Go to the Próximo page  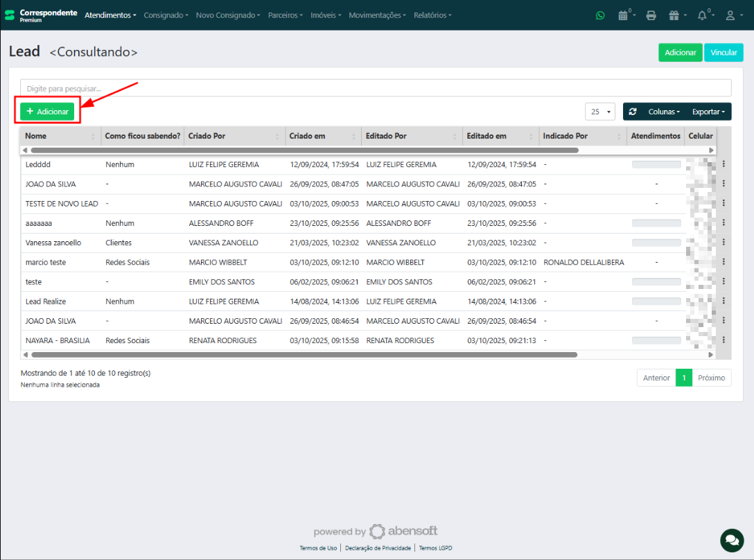point(711,378)
